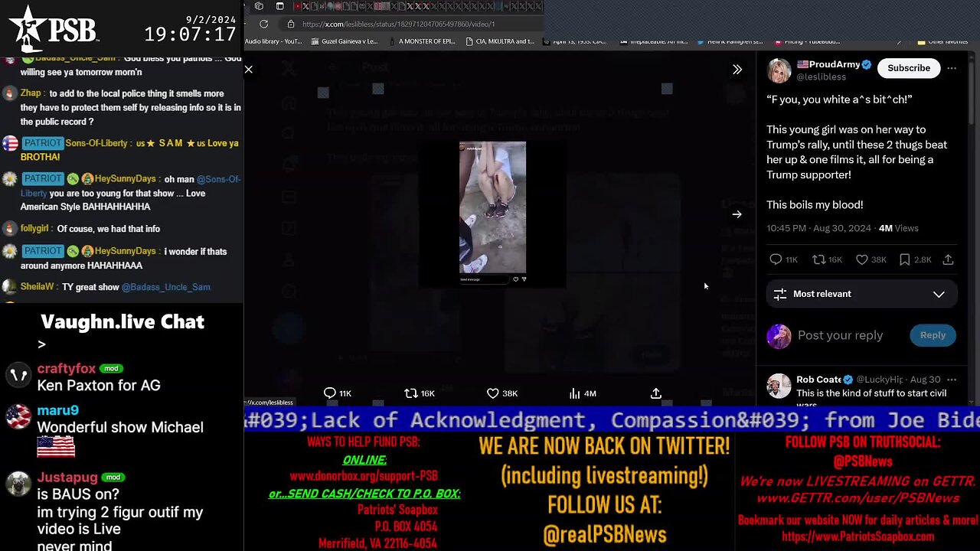Share the post from the sidebar
980x551 pixels.
point(948,259)
